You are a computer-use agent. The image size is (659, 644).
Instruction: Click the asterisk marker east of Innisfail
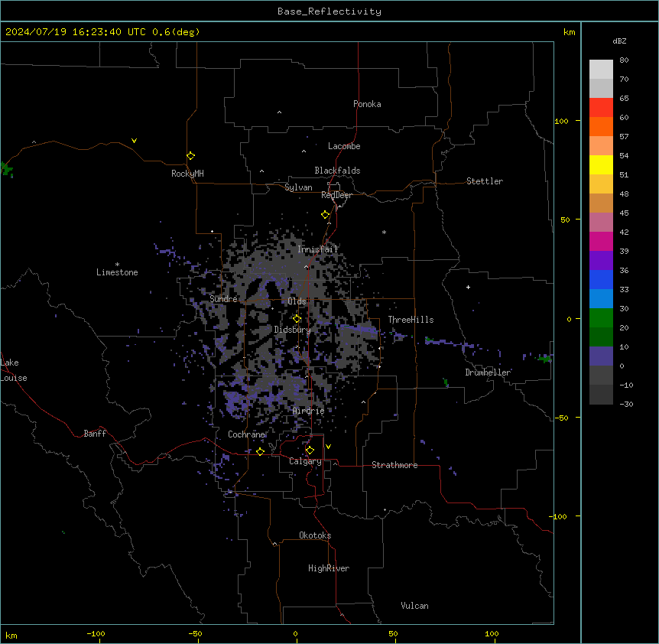coord(384,232)
